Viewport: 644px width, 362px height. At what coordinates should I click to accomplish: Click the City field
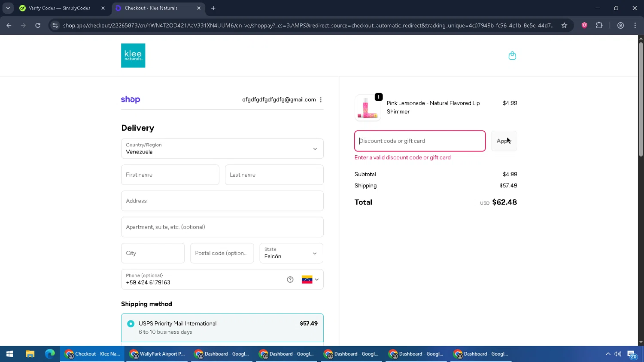[x=153, y=253]
